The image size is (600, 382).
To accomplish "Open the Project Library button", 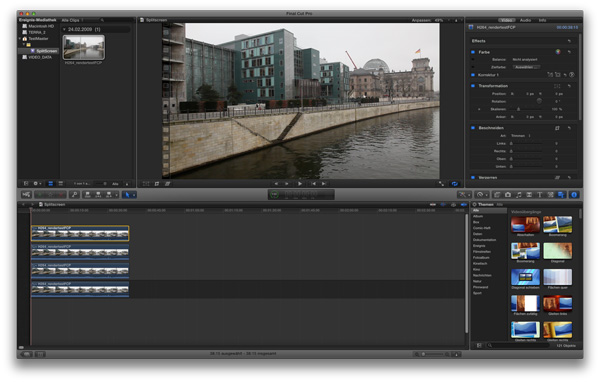I will click(26, 354).
